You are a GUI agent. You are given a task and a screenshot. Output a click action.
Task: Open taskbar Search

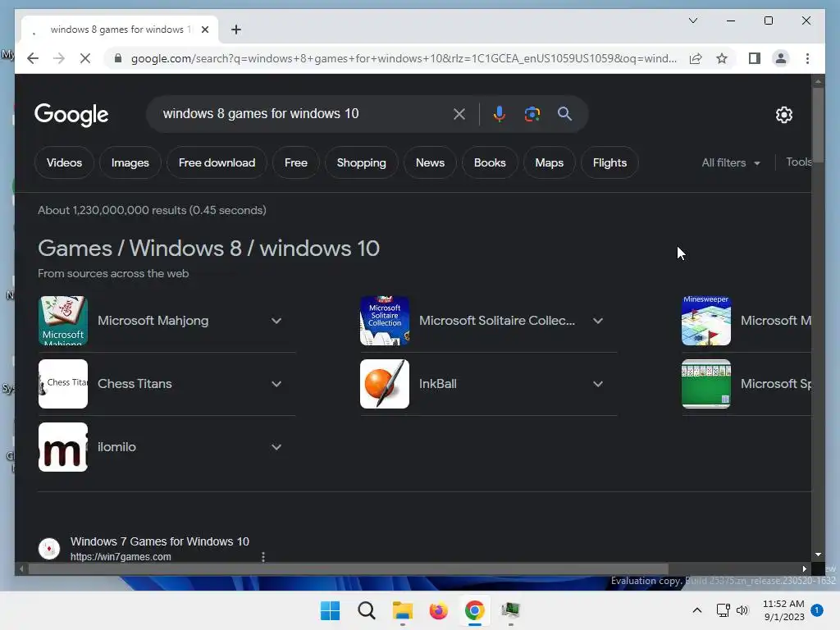(x=367, y=610)
